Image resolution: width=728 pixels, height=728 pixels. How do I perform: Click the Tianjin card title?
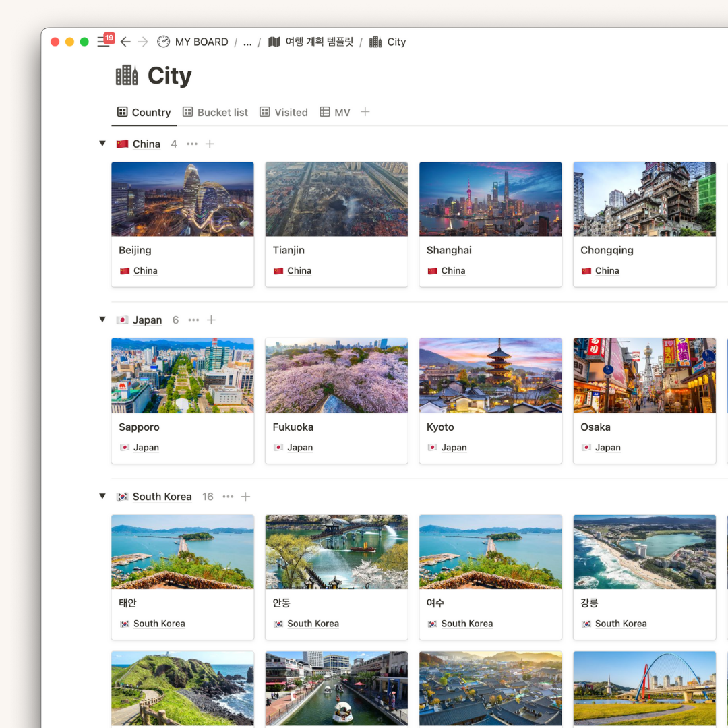point(289,250)
